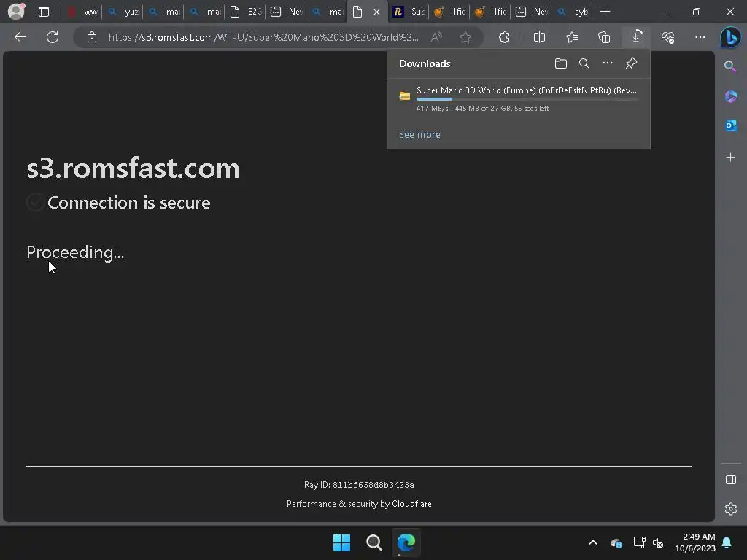Open the Bing Copilot sidebar button
The height and width of the screenshot is (560, 747).
730,38
